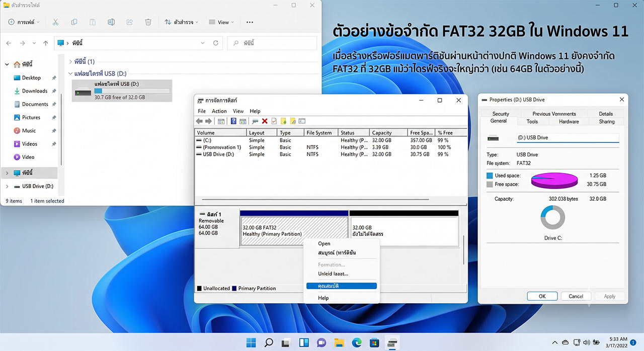Click the yellow folder with green arrow icon
The width and height of the screenshot is (644, 351).
(x=283, y=121)
